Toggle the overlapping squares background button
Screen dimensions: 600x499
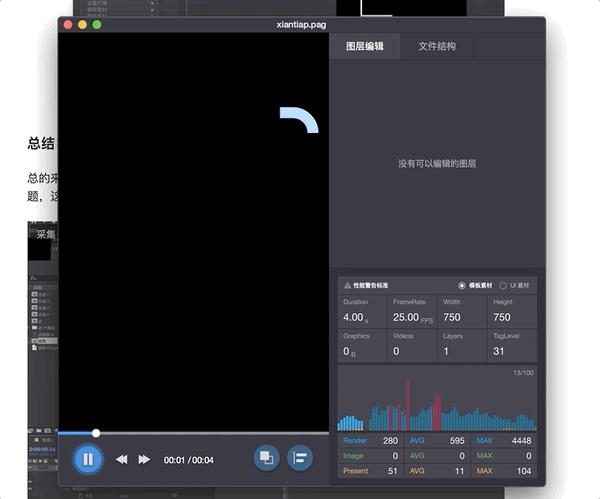coord(266,458)
